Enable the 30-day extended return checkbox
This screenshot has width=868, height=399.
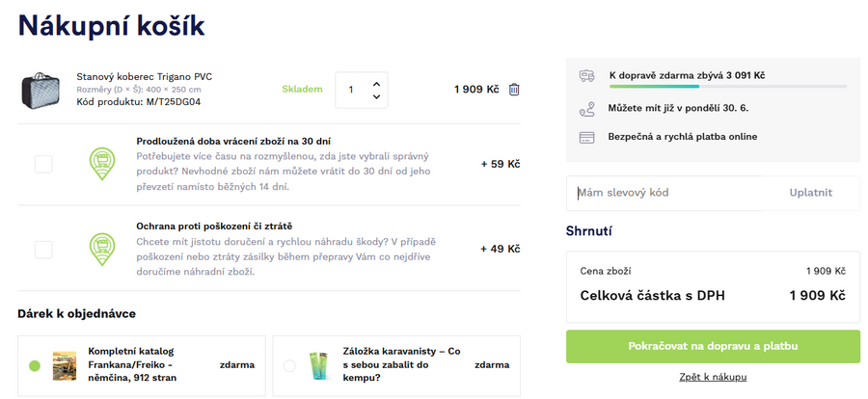(x=43, y=164)
